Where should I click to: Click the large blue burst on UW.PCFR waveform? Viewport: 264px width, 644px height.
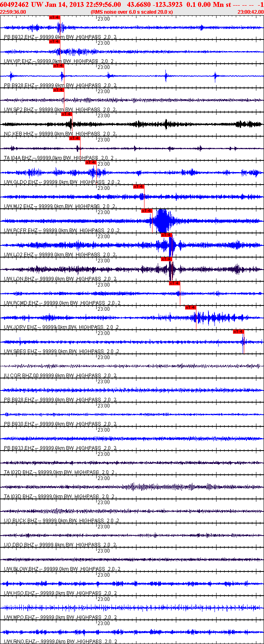(163, 221)
